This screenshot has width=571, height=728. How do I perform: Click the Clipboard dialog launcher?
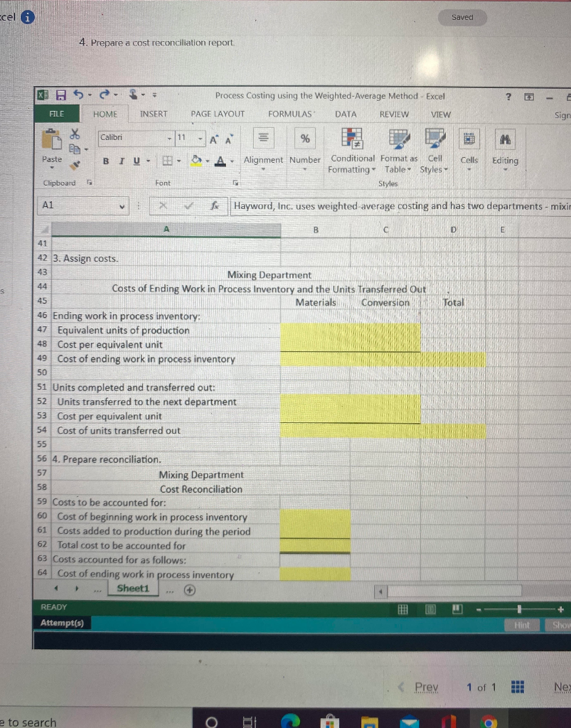click(x=90, y=183)
